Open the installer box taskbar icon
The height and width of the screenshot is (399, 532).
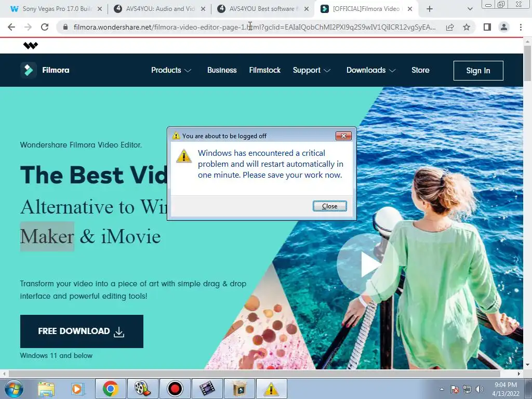(x=240, y=389)
